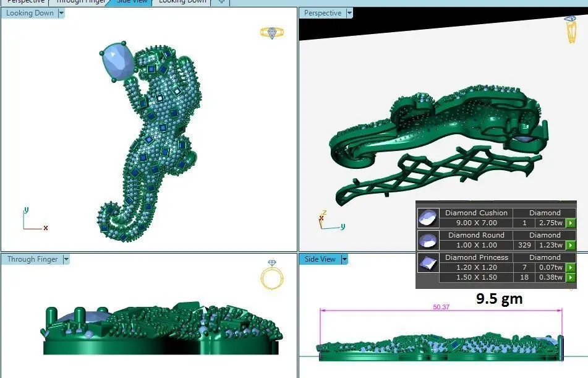Click the ring orientation icon in Through Finger viewport
The height and width of the screenshot is (378, 588).
[x=272, y=275]
